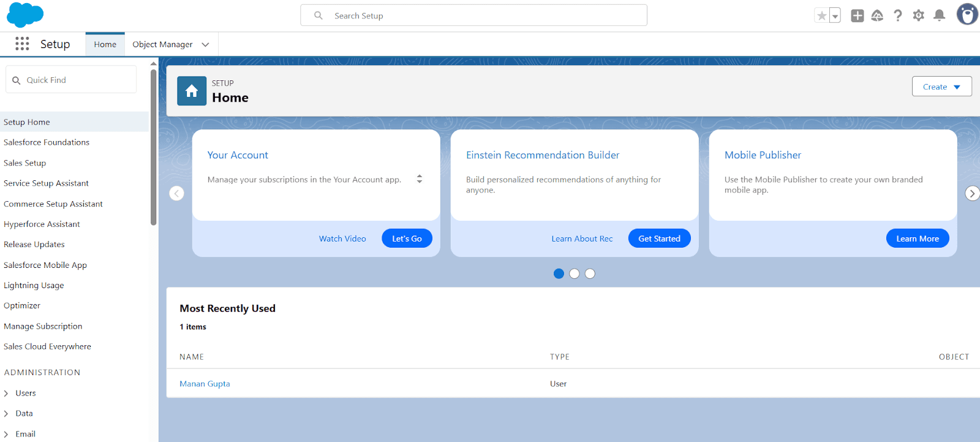Open Hyperforce Assistant

tap(42, 224)
